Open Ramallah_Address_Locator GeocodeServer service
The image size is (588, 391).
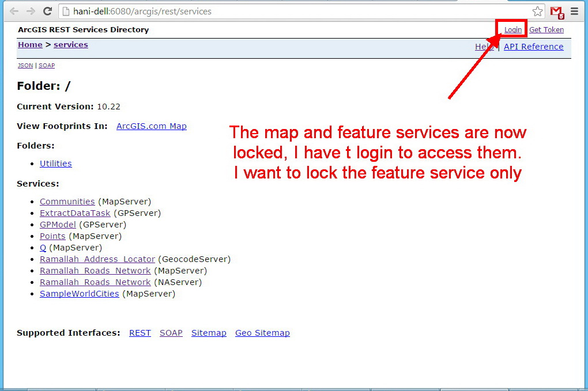pyautogui.click(x=97, y=259)
